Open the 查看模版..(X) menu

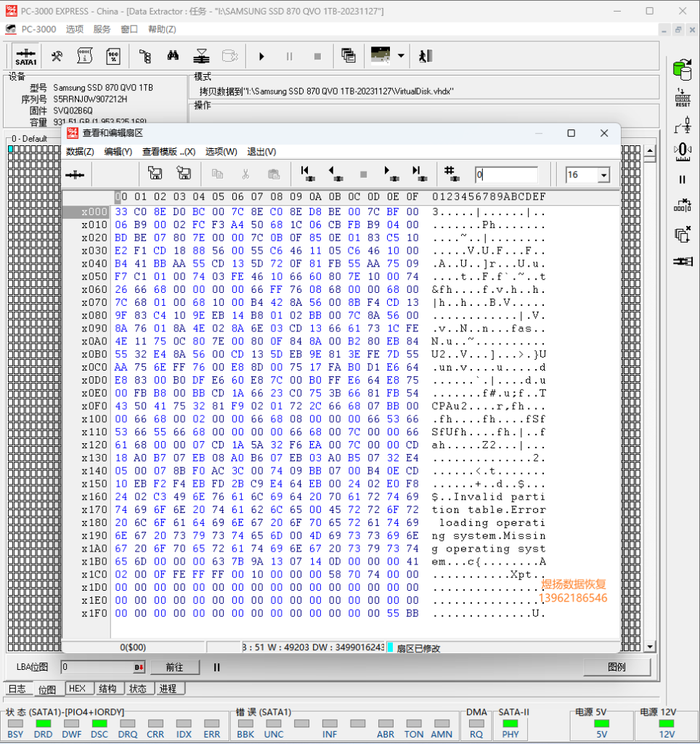pyautogui.click(x=169, y=152)
